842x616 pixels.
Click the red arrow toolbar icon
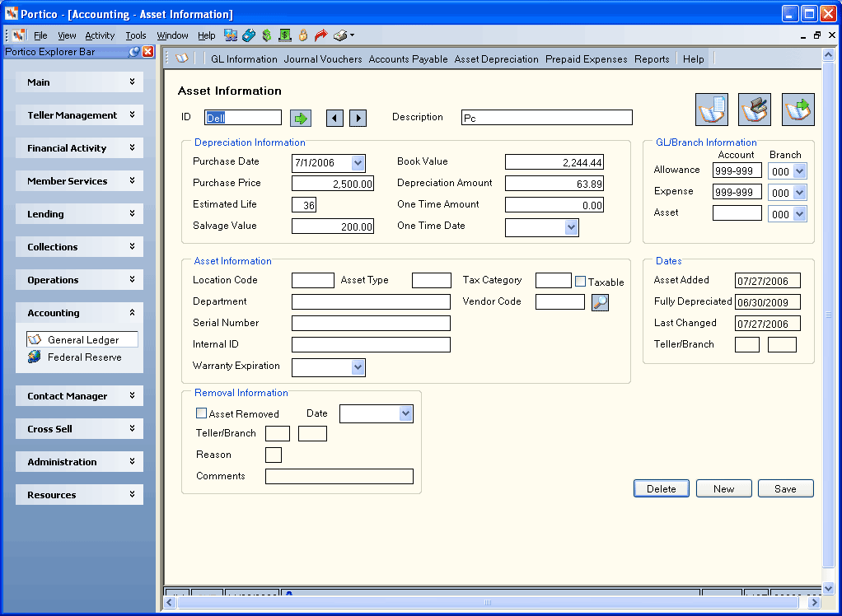click(320, 35)
